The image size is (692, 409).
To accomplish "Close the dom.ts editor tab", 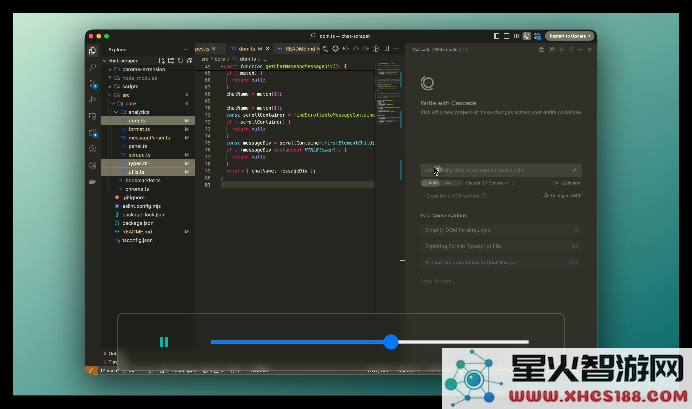I will point(267,49).
